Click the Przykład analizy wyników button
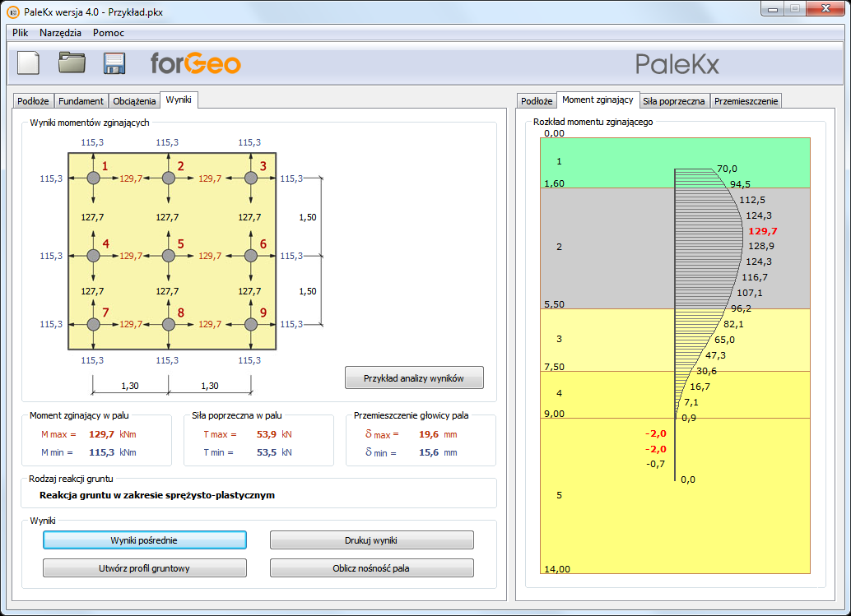This screenshot has height=616, width=851. click(x=414, y=378)
